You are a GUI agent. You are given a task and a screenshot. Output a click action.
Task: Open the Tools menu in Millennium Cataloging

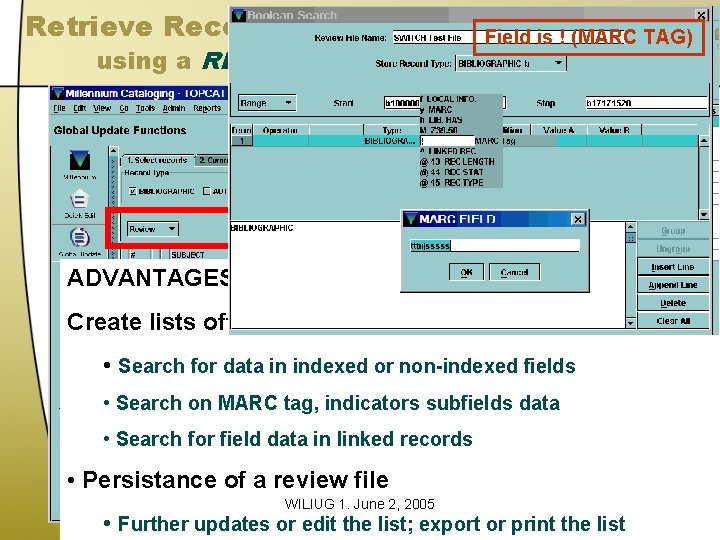point(145,108)
